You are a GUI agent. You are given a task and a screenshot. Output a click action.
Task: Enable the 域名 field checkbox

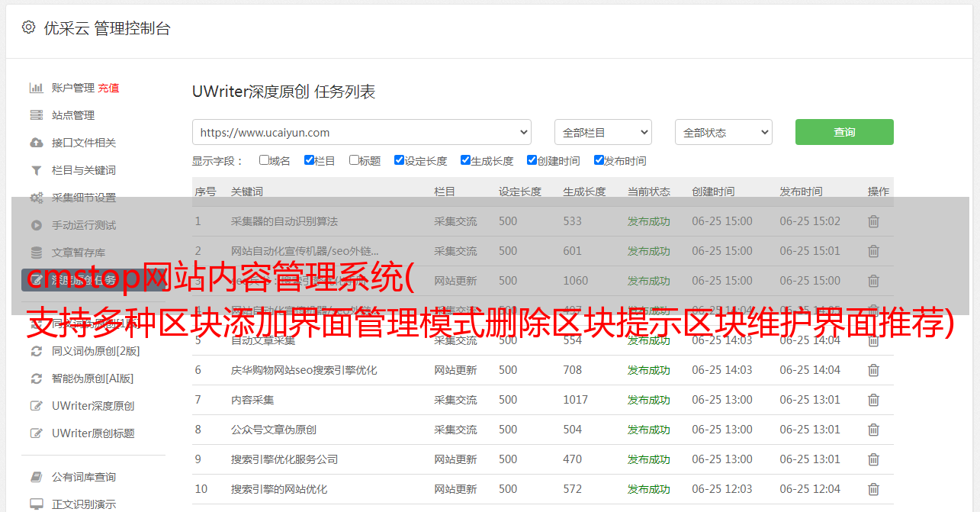point(264,160)
